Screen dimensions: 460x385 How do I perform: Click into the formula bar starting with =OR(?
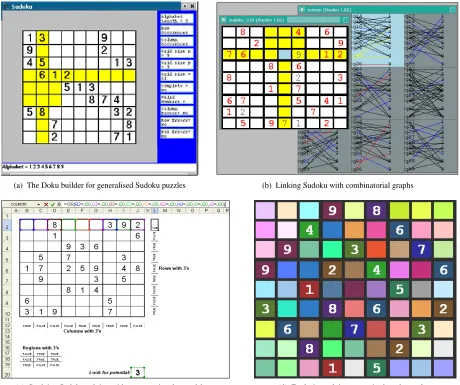[x=145, y=204]
